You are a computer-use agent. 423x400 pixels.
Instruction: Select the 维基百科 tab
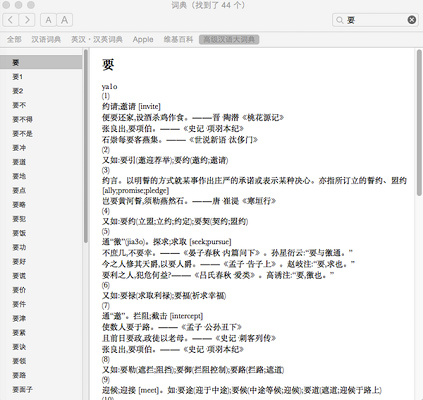178,39
